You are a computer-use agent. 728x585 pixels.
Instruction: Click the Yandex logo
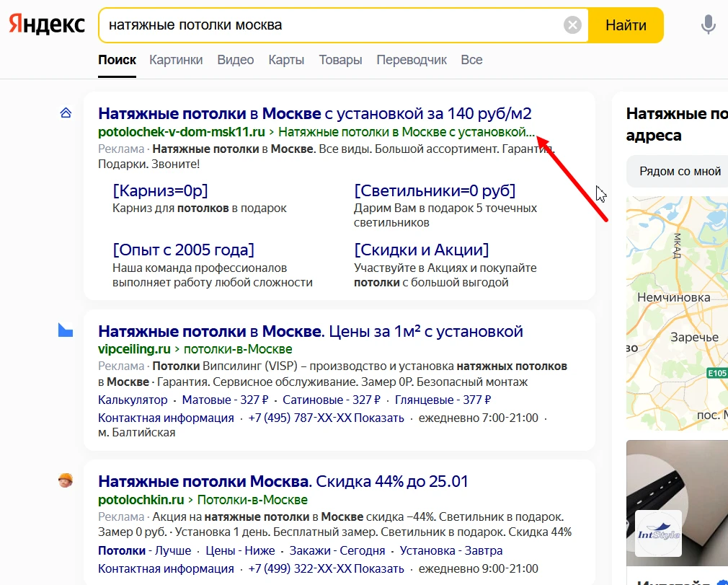click(x=47, y=25)
